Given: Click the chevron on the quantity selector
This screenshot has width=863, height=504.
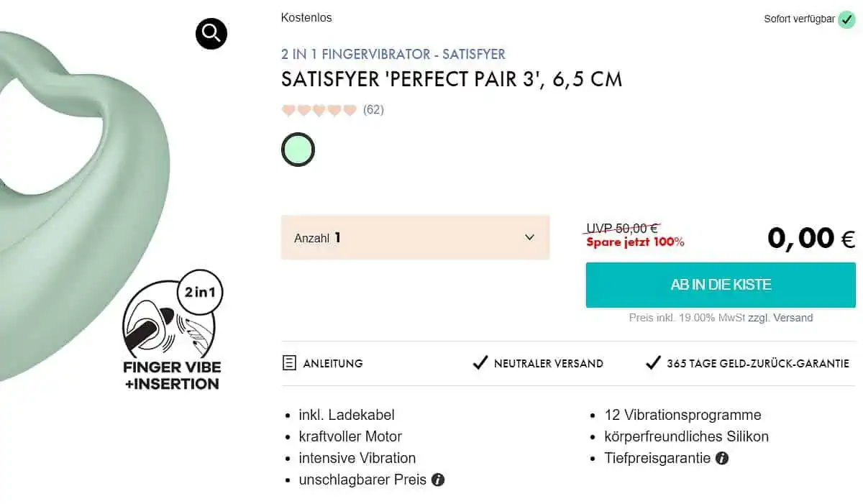Looking at the screenshot, I should tap(529, 237).
